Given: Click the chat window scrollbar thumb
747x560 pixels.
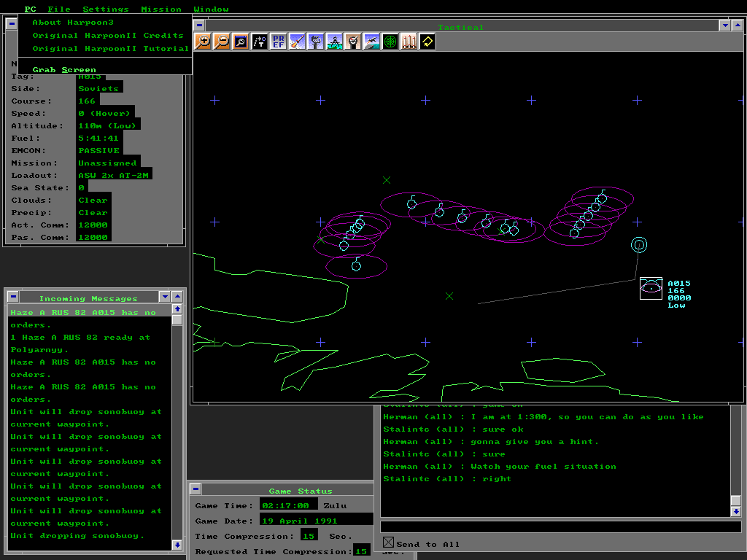Looking at the screenshot, I should tap(736, 500).
